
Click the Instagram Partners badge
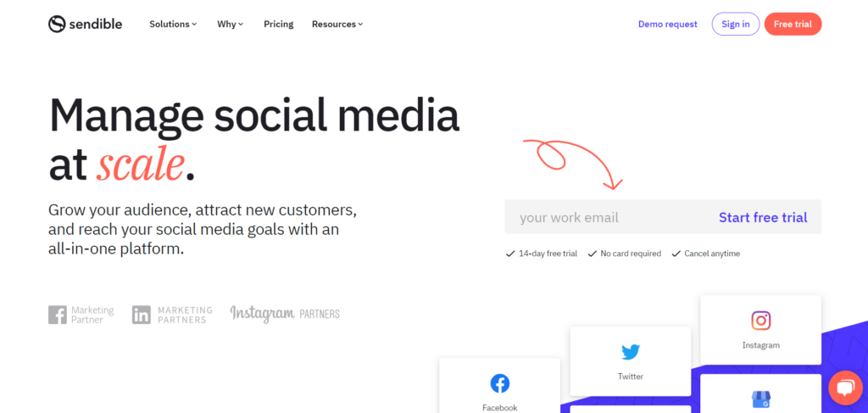point(285,314)
